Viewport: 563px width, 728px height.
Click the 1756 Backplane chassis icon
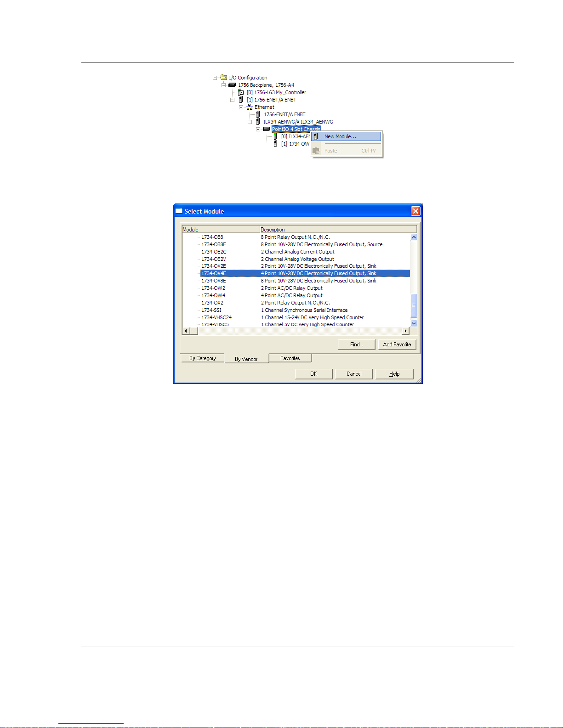[232, 85]
